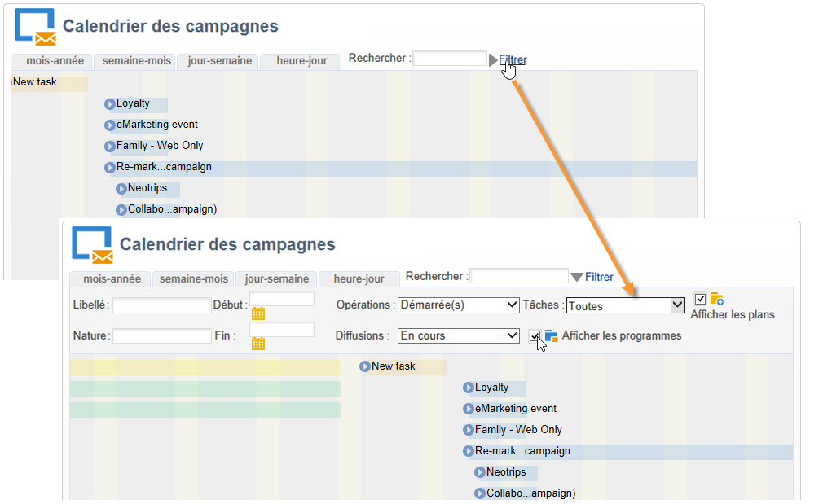Click the play icon beside New task
823x504 pixels.
(365, 366)
